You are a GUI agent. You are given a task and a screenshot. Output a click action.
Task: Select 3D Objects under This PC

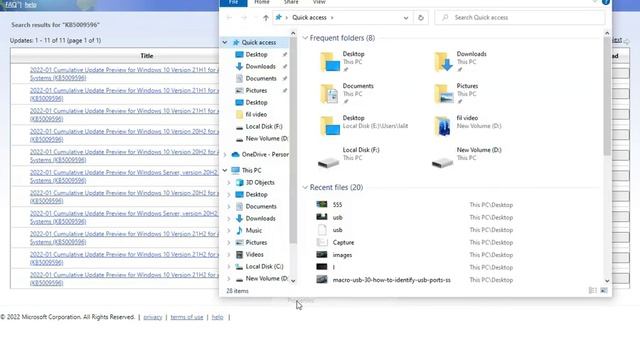(x=260, y=182)
